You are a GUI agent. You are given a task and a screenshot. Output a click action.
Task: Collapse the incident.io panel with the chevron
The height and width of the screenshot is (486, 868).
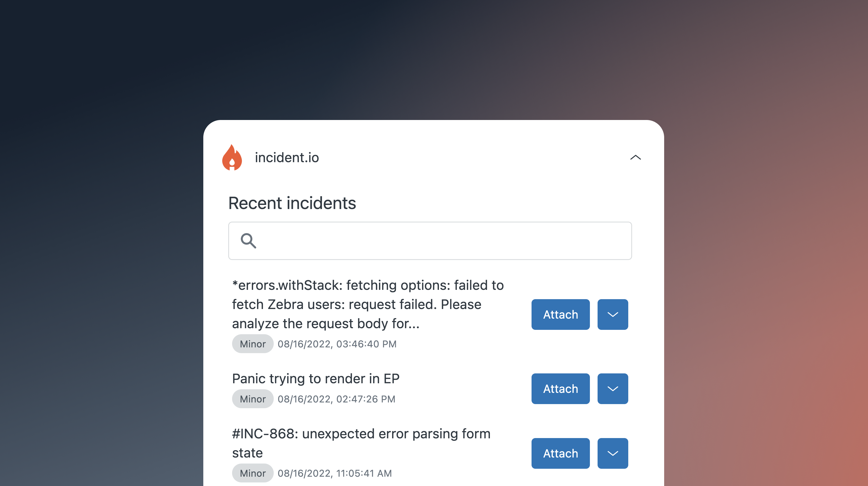coord(635,158)
